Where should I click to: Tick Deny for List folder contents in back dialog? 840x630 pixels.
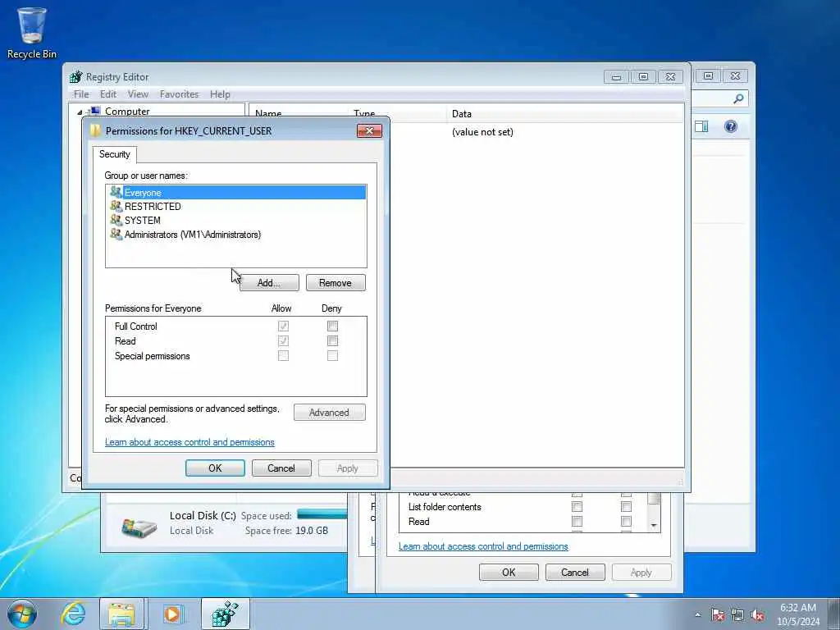(626, 506)
